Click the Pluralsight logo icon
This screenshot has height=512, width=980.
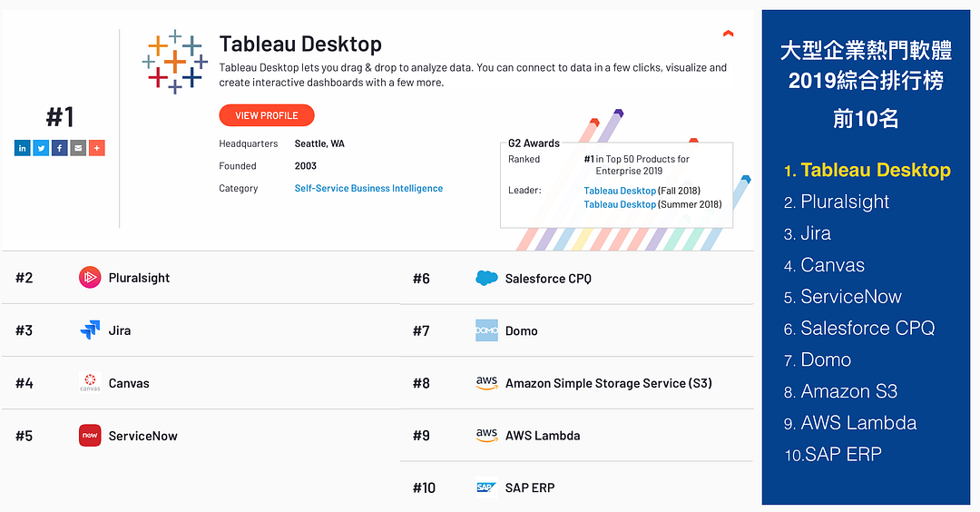[x=90, y=278]
